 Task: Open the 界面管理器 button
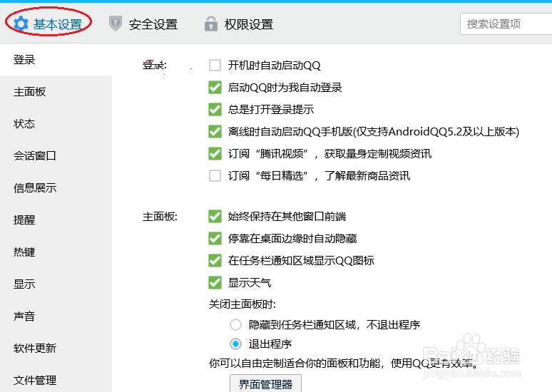pyautogui.click(x=265, y=383)
